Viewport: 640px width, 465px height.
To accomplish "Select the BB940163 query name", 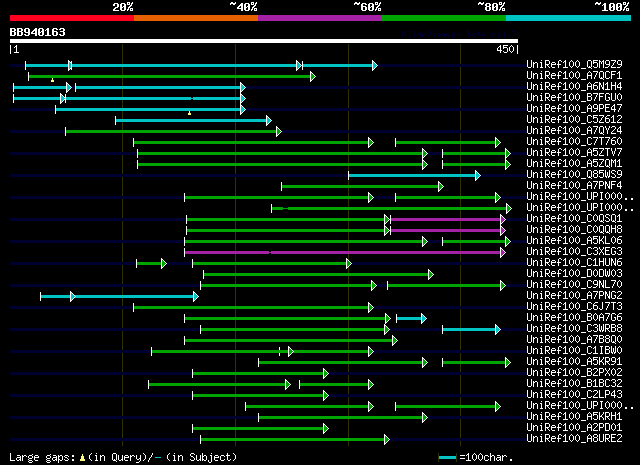I will (38, 32).
